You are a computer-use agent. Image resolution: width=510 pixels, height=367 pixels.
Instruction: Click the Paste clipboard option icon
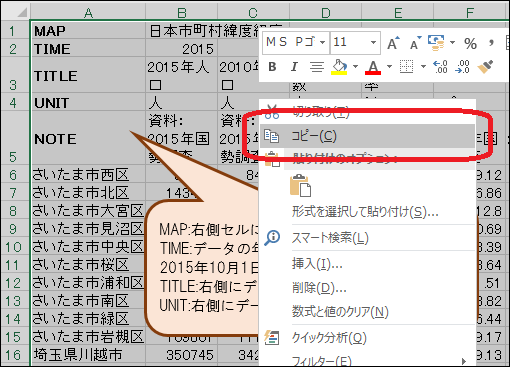point(300,185)
